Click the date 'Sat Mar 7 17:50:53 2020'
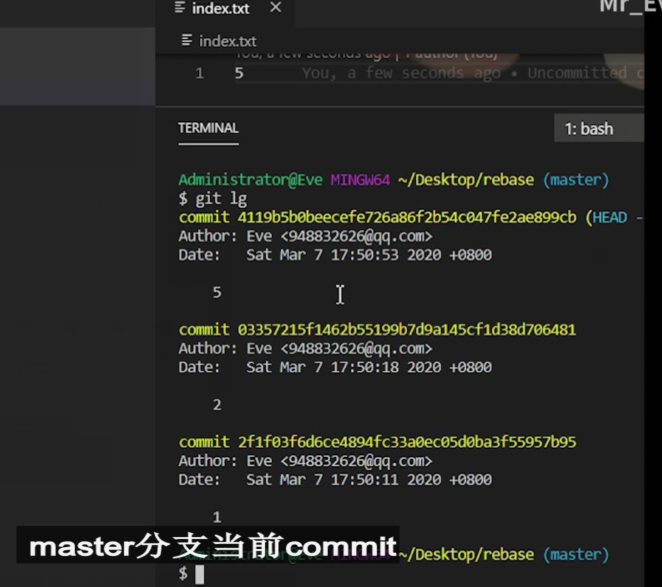 (x=344, y=255)
